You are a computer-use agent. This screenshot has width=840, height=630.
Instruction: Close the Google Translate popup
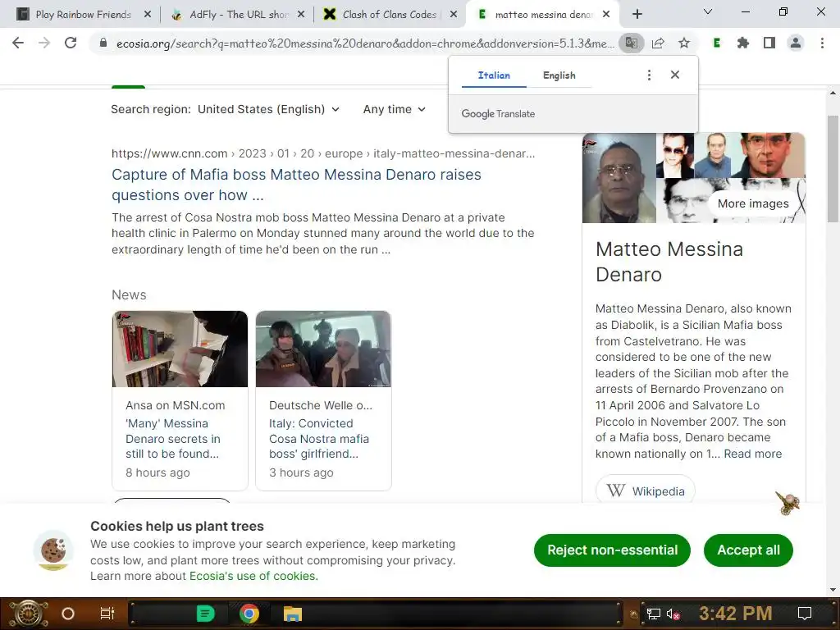click(675, 75)
